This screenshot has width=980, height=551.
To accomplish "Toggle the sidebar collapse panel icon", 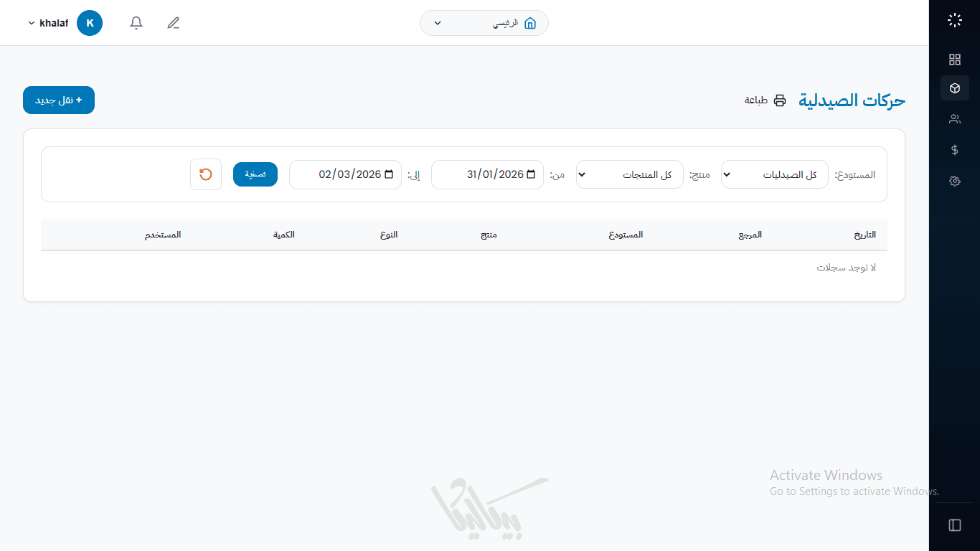I will click(x=954, y=525).
